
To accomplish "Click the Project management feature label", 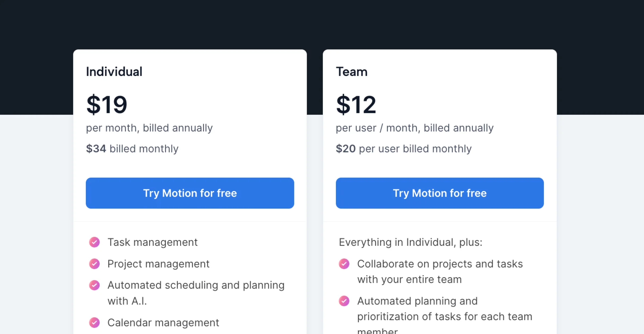I will click(158, 264).
